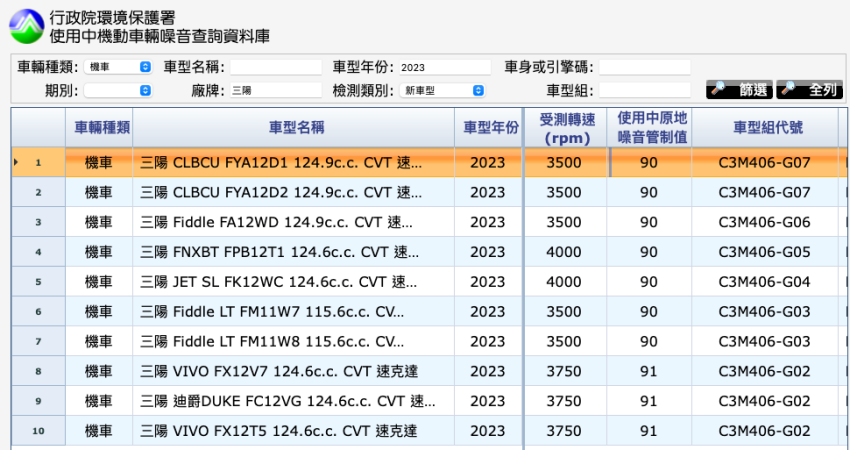The width and height of the screenshot is (850, 450).
Task: Click rpm value 4000 in FNXBT row
Action: pyautogui.click(x=564, y=252)
